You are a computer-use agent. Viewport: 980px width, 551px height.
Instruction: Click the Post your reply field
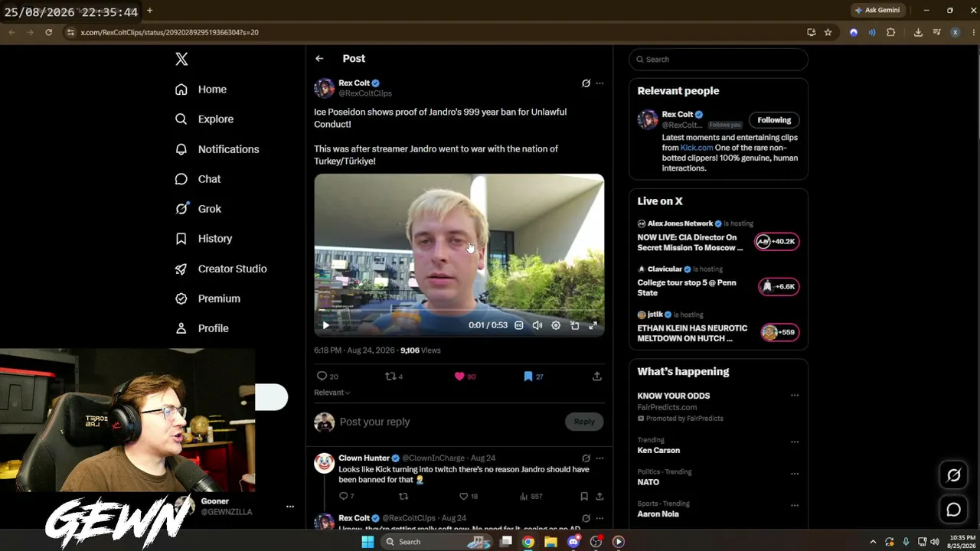click(x=448, y=422)
